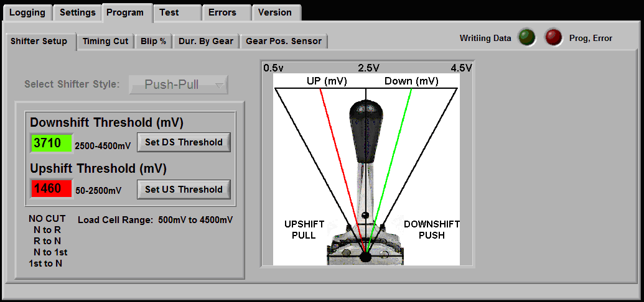
Task: Click the red Upshift Threshold value field
Action: pos(52,188)
